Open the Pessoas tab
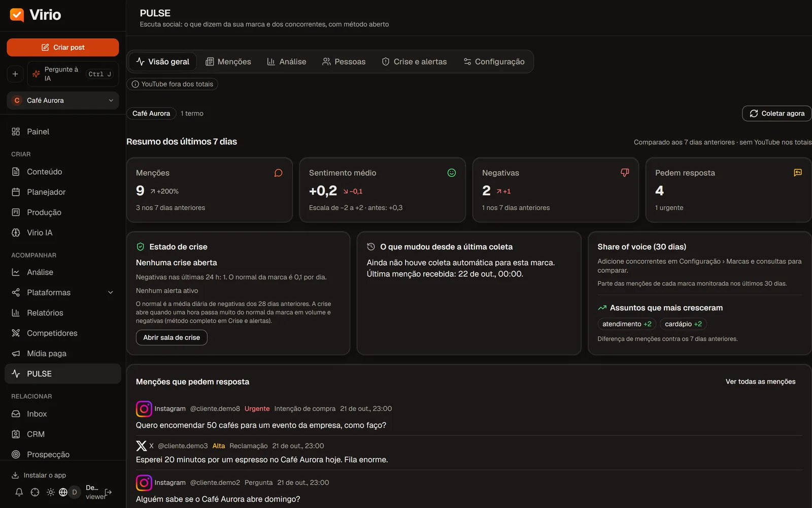 344,61
